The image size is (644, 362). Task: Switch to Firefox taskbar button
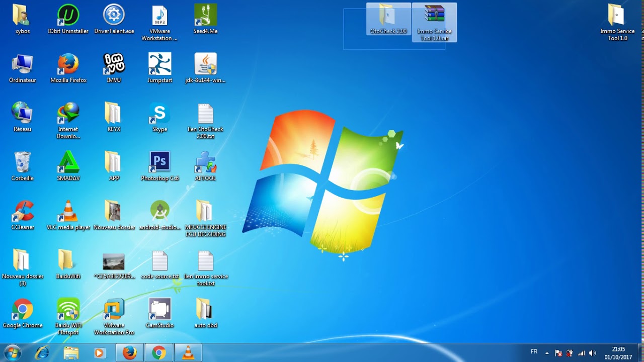[x=130, y=353]
